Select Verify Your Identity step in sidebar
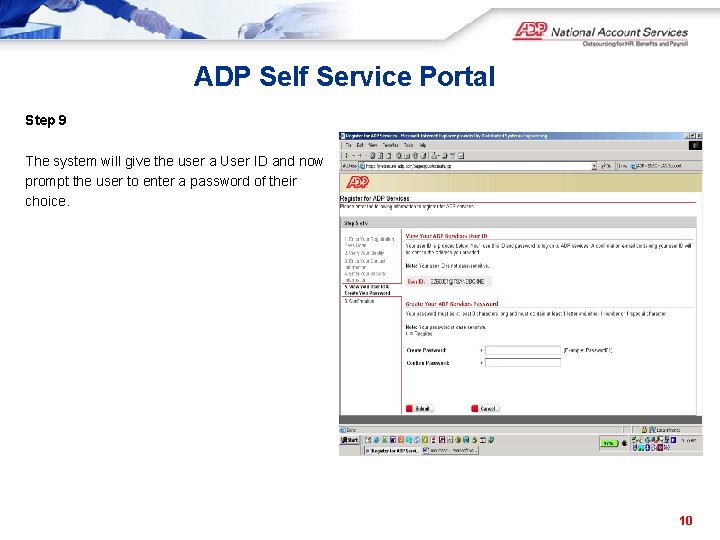Image resolution: width=720 pixels, height=540 pixels. click(364, 253)
